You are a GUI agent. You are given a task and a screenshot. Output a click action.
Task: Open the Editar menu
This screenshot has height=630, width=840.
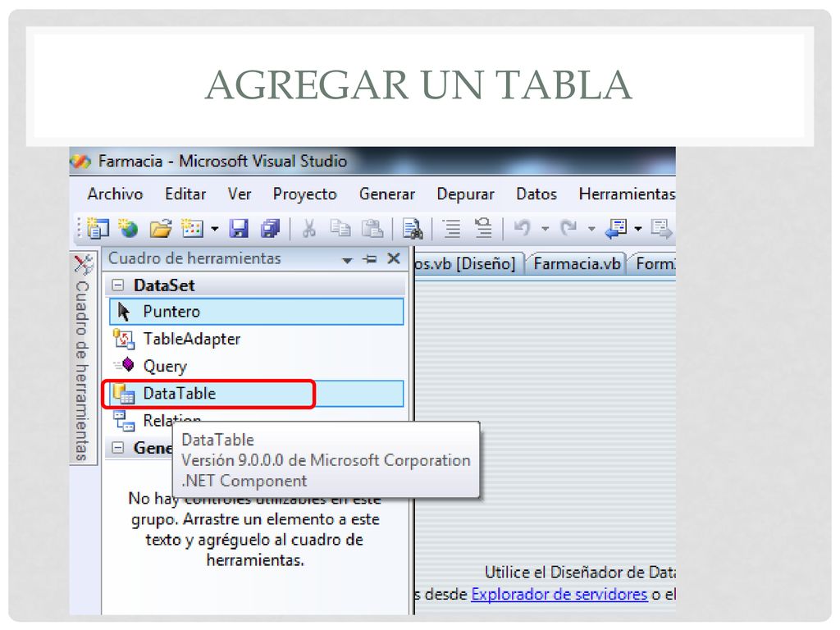coord(185,194)
